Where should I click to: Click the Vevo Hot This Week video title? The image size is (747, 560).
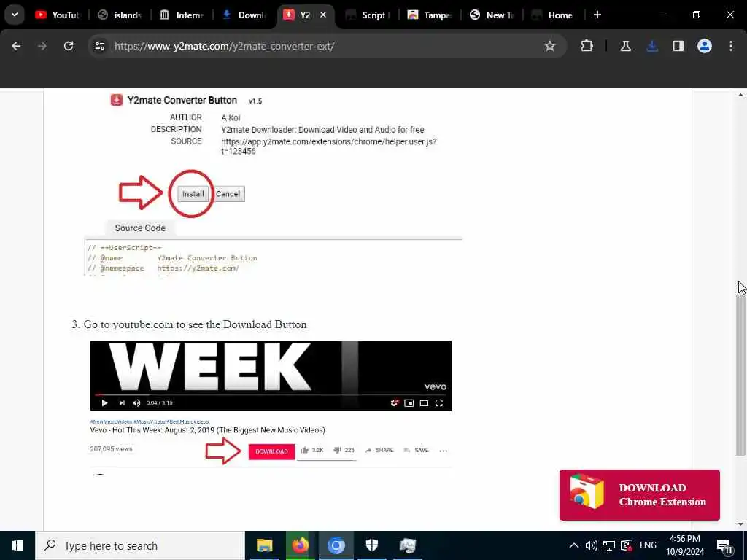208,430
